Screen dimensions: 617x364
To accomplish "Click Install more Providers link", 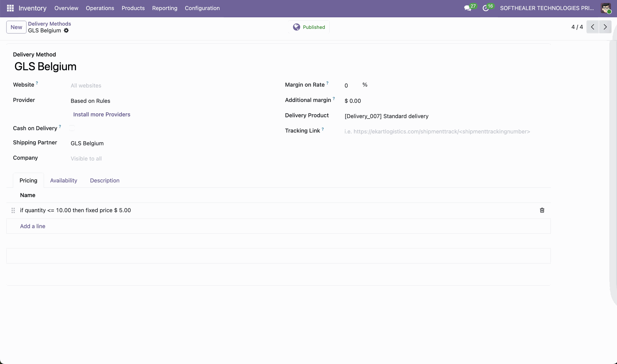I will click(102, 115).
